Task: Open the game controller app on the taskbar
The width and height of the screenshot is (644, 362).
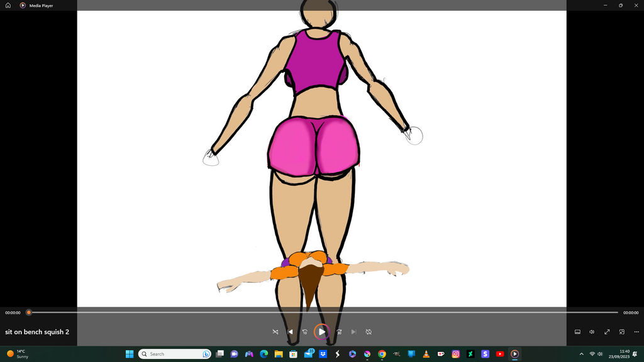Action: [x=249, y=354]
